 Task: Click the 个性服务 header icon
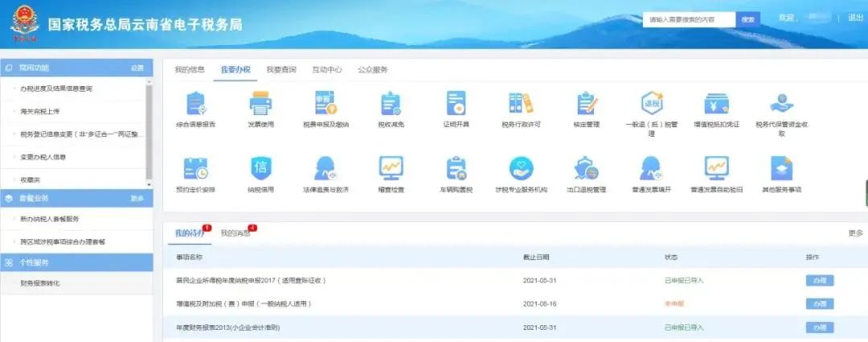click(x=9, y=262)
